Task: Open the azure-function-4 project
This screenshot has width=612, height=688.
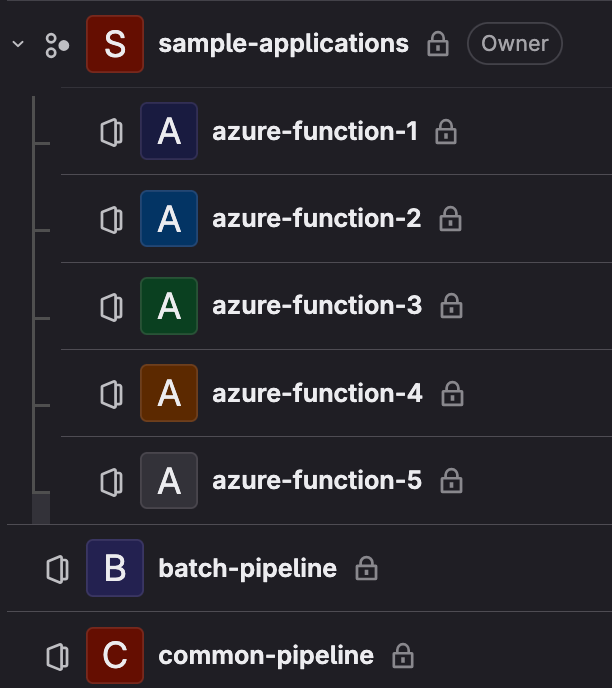Action: pos(317,394)
